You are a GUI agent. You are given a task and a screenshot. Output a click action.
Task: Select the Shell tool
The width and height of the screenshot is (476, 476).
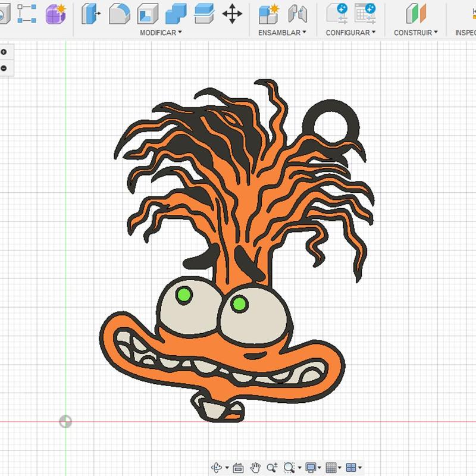pos(148,14)
